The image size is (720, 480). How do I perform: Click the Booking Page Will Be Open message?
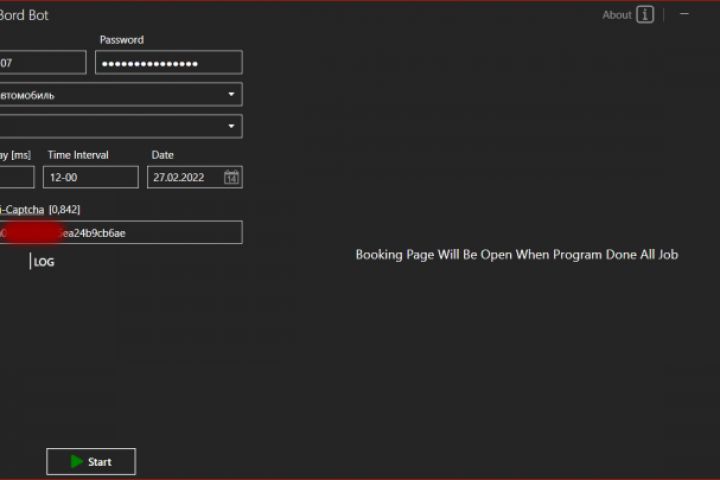tap(517, 255)
